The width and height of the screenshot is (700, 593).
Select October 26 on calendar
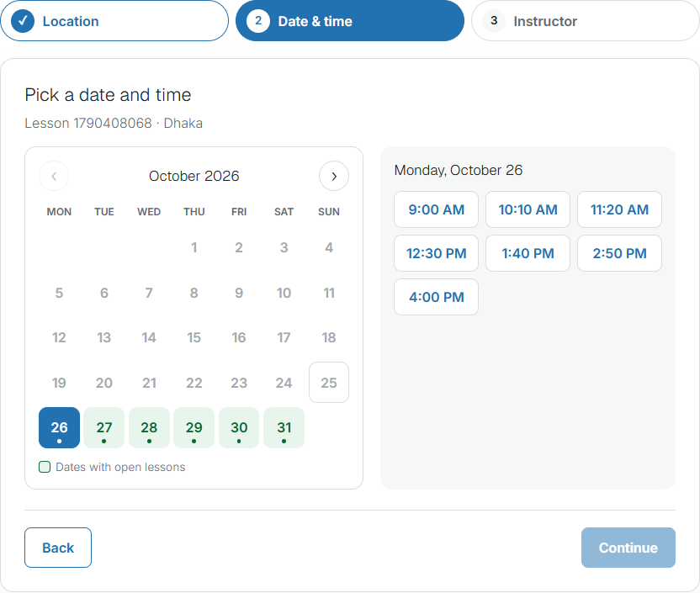pyautogui.click(x=60, y=427)
